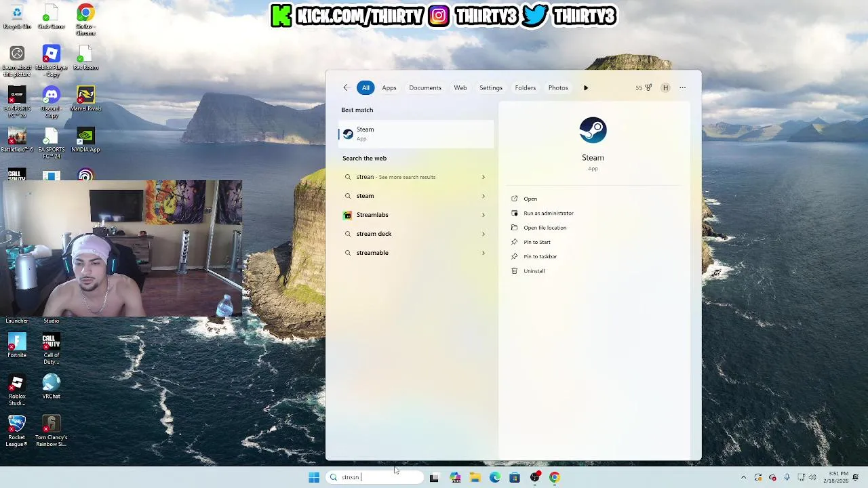The image size is (868, 488).
Task: Select the 'streamable' web suggestion
Action: point(416,253)
